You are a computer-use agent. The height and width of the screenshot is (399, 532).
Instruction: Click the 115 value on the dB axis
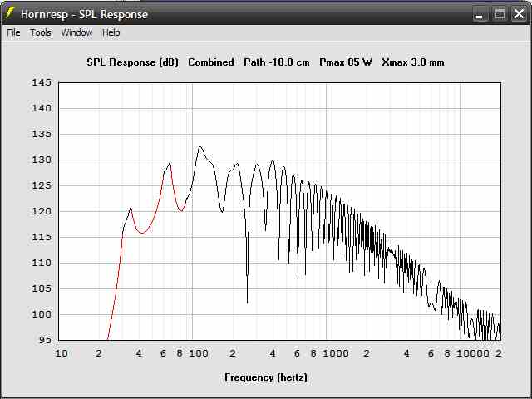[x=42, y=237]
